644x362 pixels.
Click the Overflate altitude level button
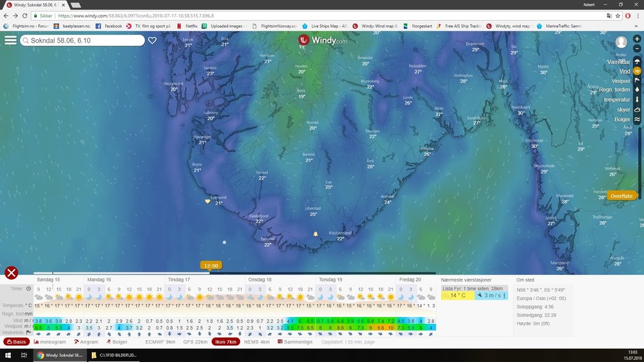click(621, 196)
